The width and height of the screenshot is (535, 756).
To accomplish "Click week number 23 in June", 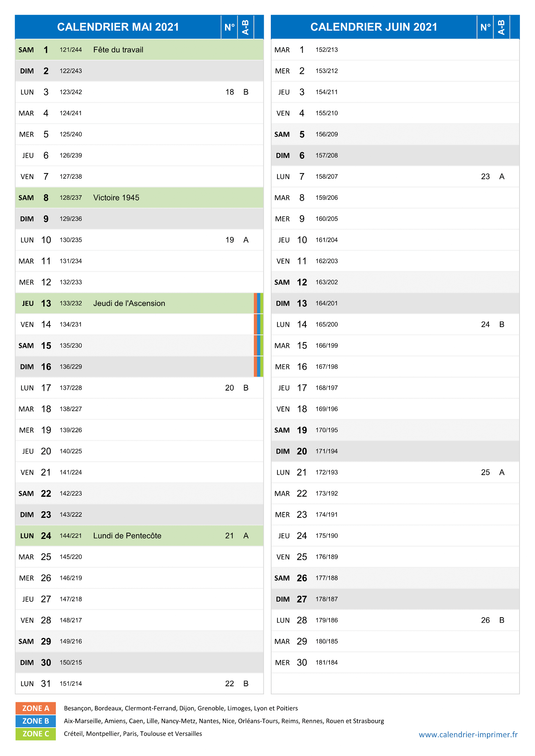I will [485, 177].
